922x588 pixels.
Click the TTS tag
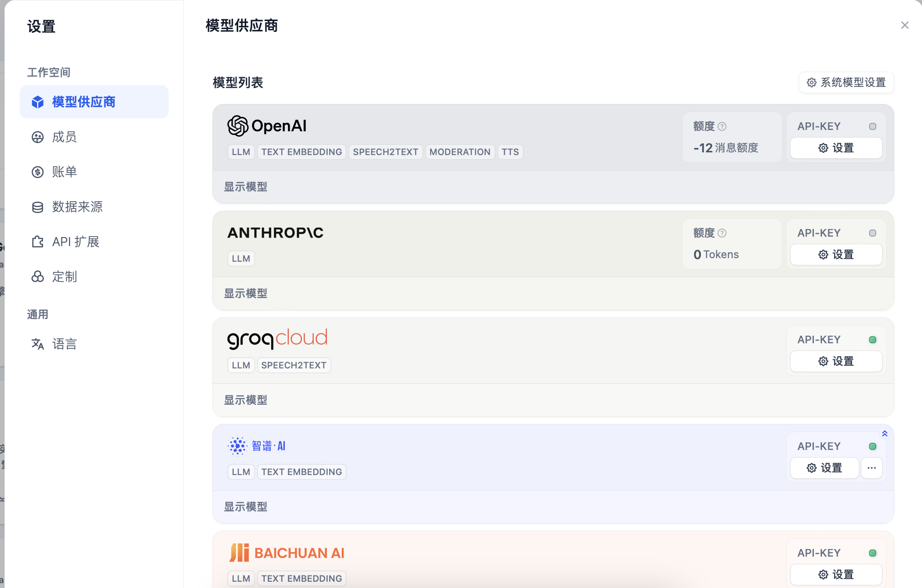[510, 152]
